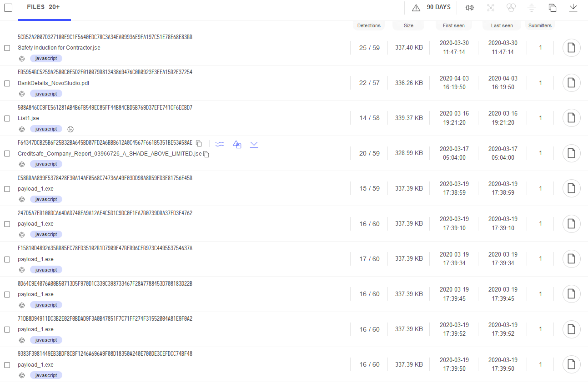The width and height of the screenshot is (588, 383).
Task: Select the BankDetails_NovoStudio.pdf checkbox
Action: pos(7,83)
